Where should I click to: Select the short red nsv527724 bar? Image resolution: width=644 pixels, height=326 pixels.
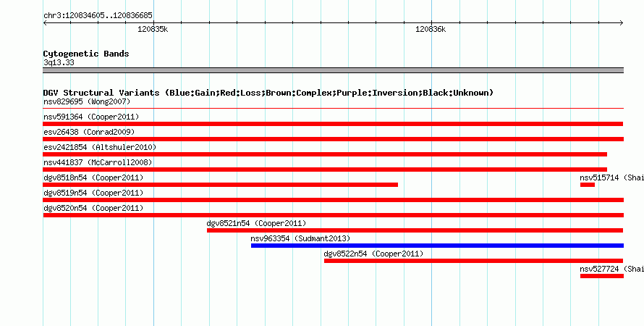pyautogui.click(x=602, y=276)
